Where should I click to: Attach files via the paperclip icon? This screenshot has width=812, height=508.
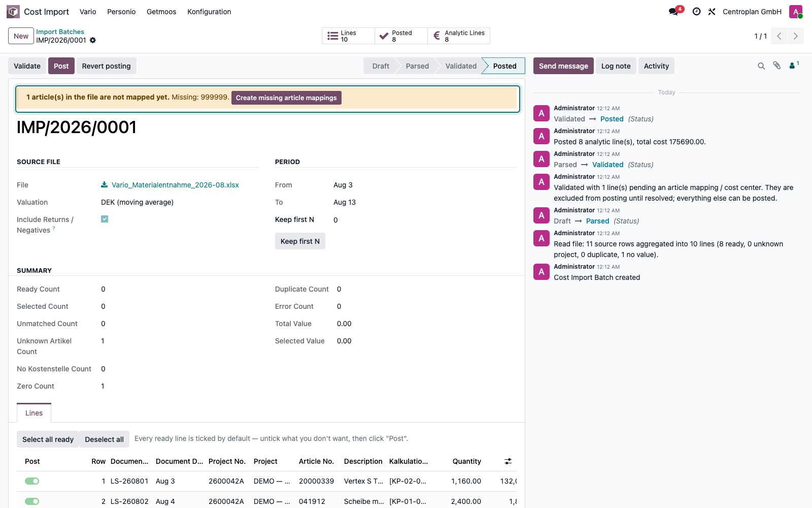[x=777, y=66]
